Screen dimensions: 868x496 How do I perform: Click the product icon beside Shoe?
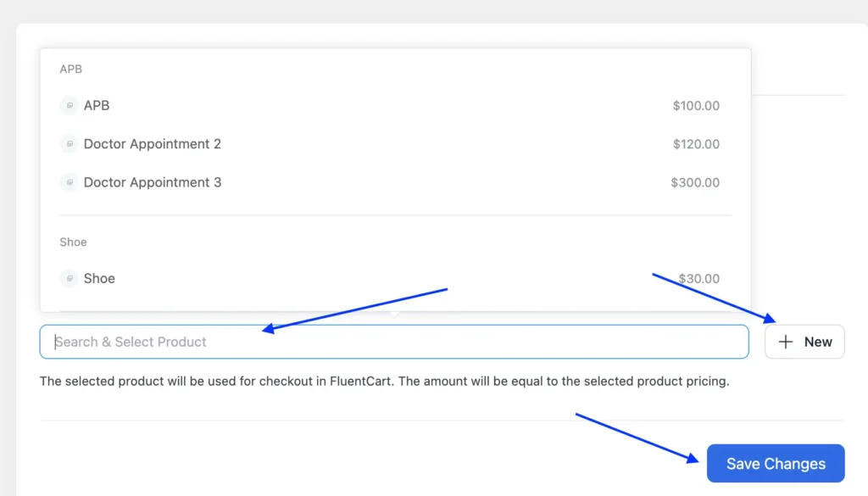[69, 278]
